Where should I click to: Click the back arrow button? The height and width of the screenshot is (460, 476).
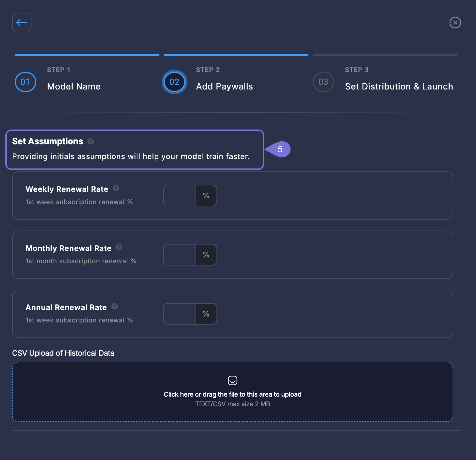pyautogui.click(x=22, y=23)
